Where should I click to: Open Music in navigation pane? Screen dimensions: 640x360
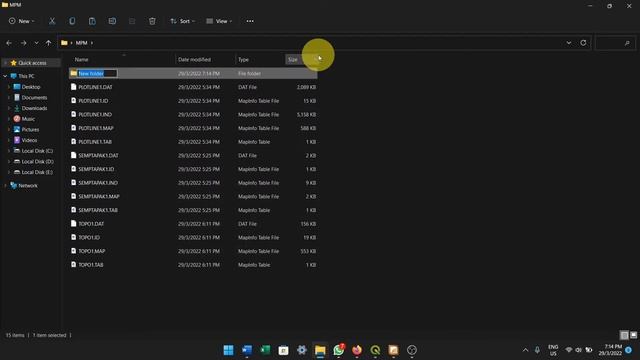28,119
